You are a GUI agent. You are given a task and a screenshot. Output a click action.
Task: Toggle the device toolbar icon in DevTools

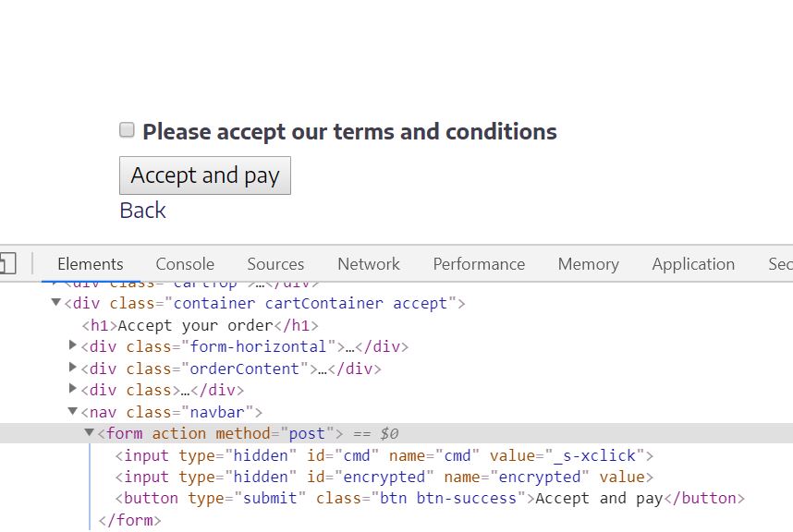7,263
